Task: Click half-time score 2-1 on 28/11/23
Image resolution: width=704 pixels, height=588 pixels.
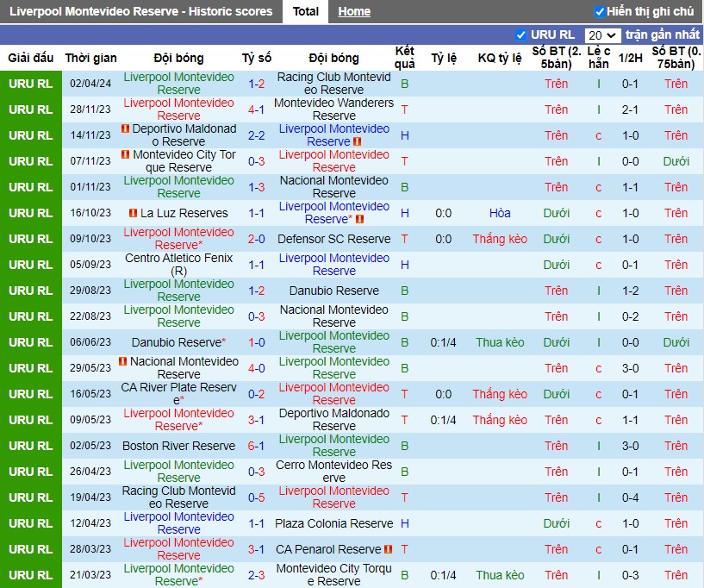Action: click(631, 109)
